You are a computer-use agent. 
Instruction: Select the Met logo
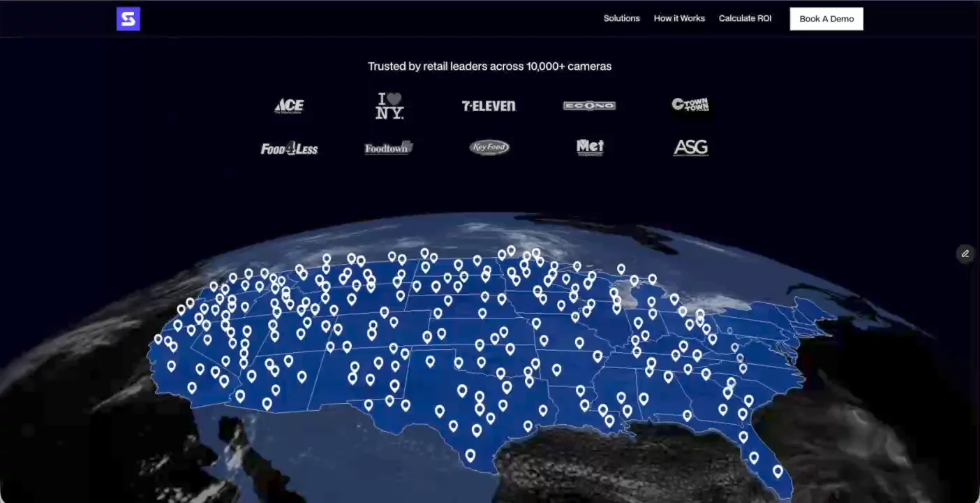tap(590, 147)
